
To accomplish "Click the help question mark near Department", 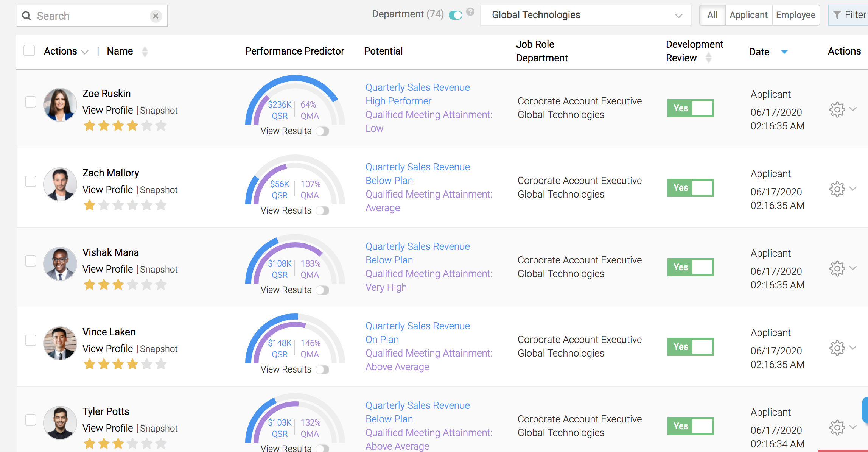I will tap(470, 12).
